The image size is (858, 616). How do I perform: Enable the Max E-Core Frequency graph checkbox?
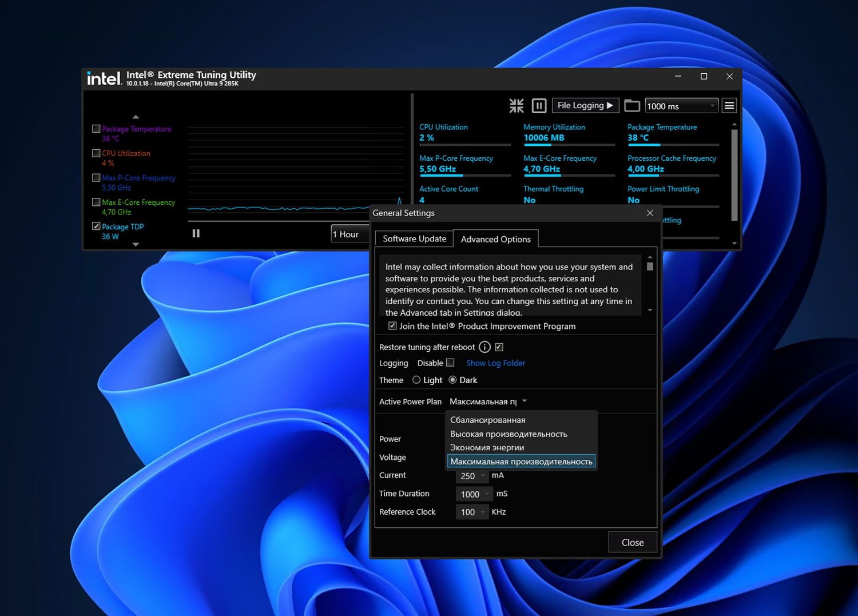pos(96,202)
